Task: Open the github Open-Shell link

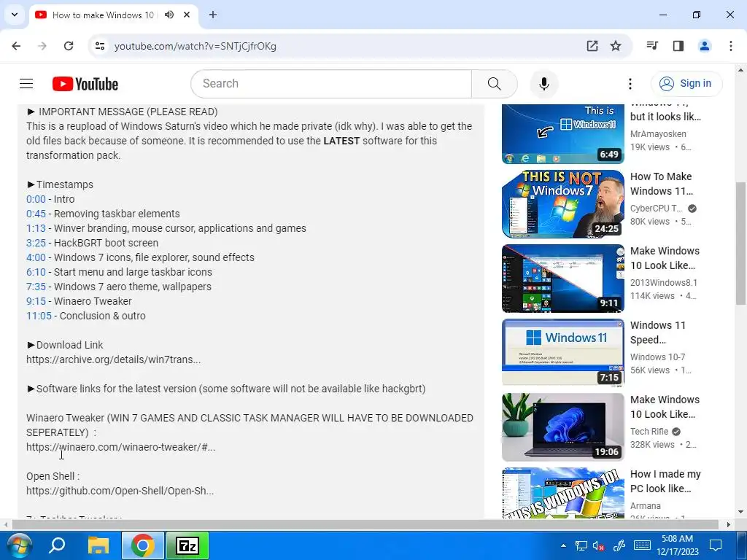Action: click(120, 491)
